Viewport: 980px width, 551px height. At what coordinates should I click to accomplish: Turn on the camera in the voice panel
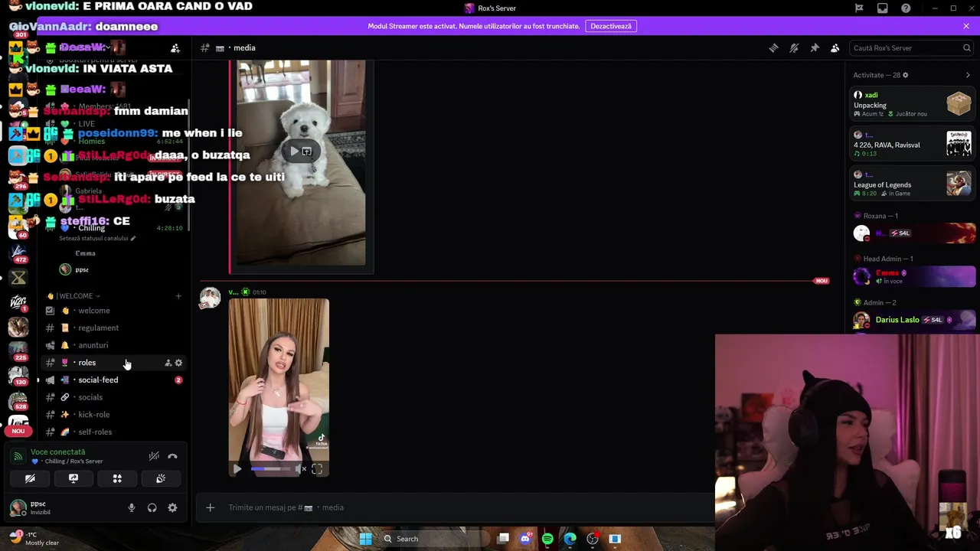click(x=30, y=478)
